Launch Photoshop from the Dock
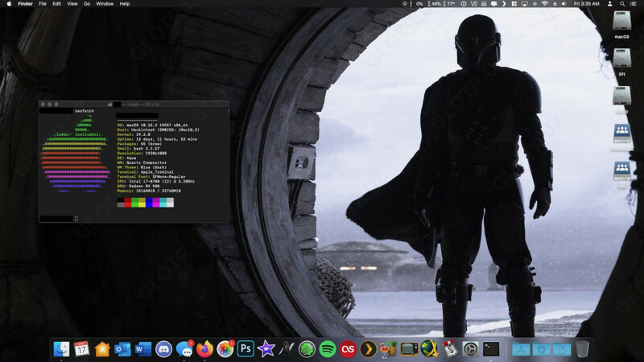 [246, 349]
